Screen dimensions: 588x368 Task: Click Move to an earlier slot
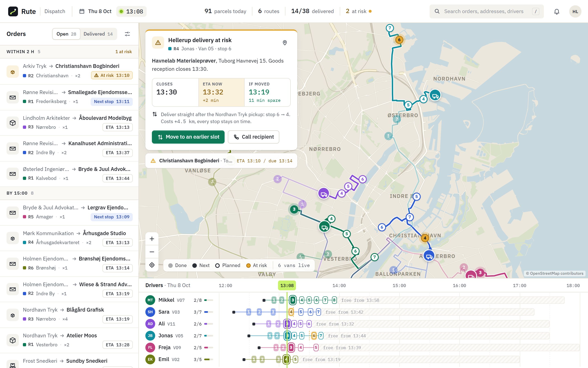pos(188,137)
